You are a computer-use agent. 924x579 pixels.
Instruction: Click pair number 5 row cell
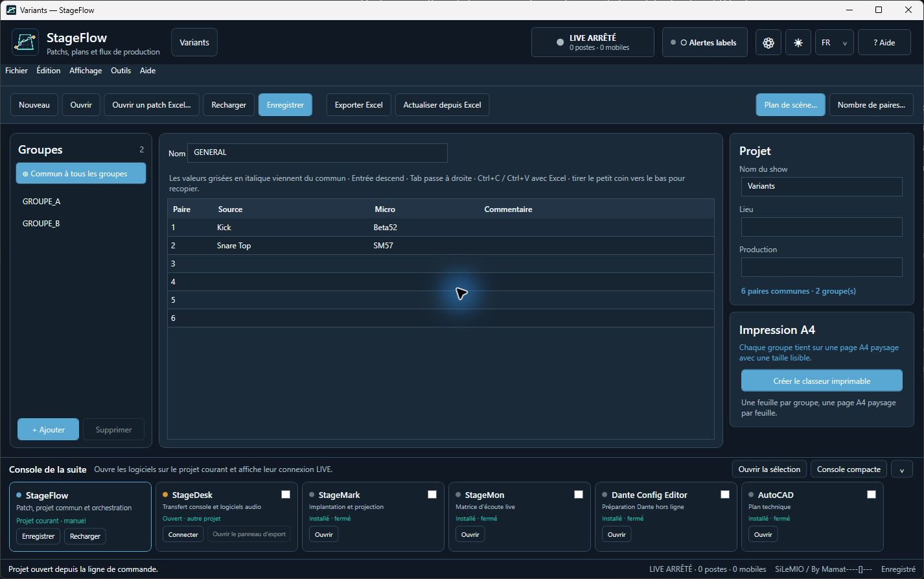(191, 300)
